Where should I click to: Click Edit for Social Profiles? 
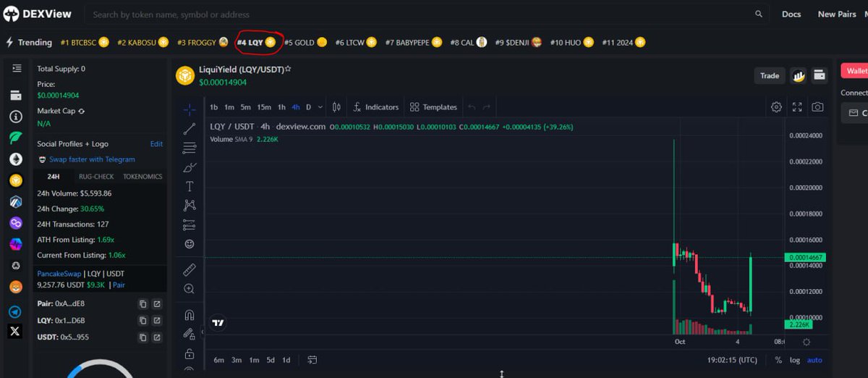[x=156, y=144]
